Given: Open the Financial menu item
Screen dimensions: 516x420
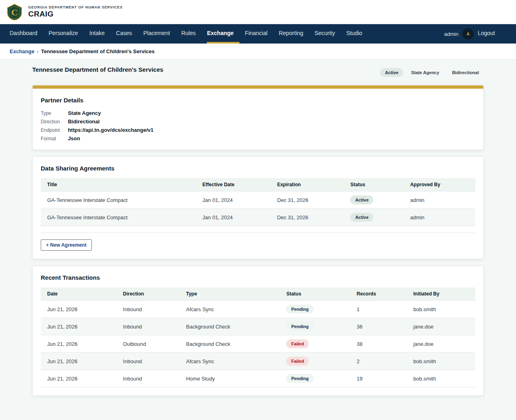Looking at the screenshot, I should pyautogui.click(x=256, y=33).
